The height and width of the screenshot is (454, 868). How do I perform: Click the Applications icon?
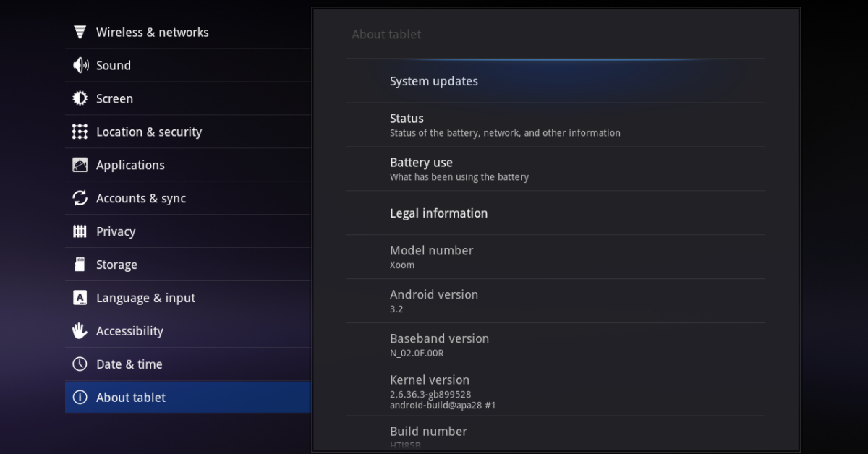(x=80, y=165)
